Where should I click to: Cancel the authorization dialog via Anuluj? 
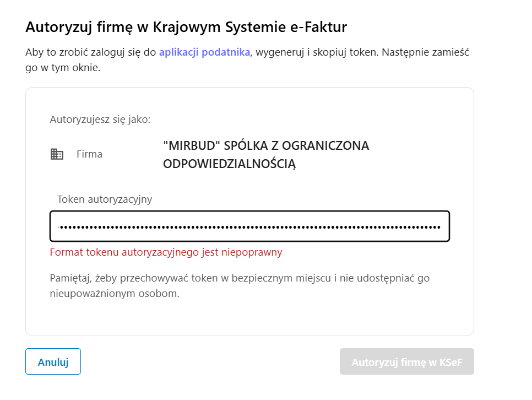53,361
